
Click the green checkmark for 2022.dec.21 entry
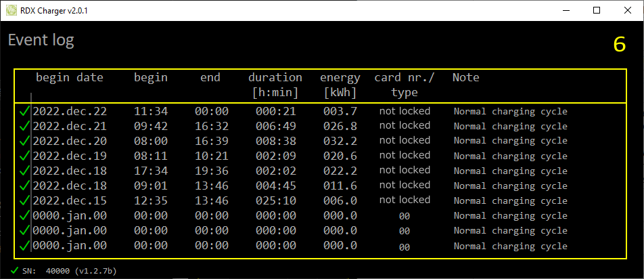(x=24, y=126)
